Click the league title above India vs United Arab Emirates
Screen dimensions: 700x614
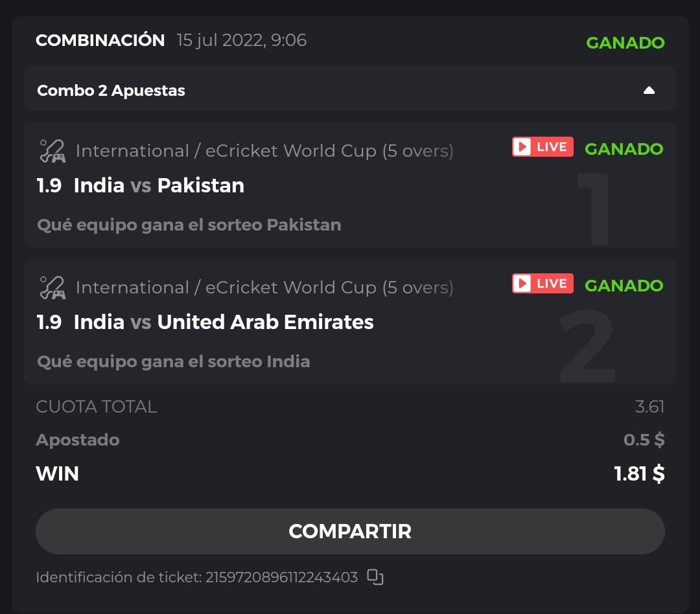coord(264,288)
